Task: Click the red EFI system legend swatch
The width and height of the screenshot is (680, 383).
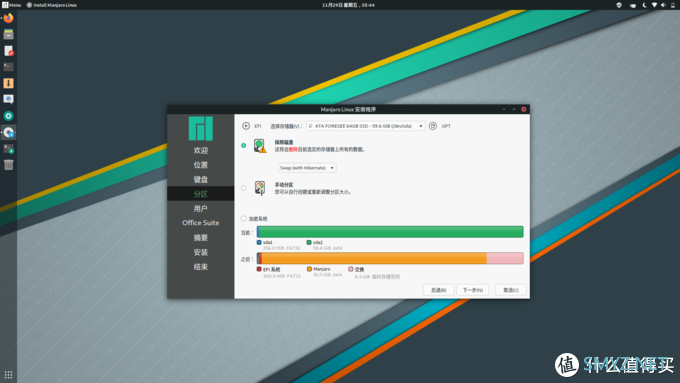Action: [259, 269]
